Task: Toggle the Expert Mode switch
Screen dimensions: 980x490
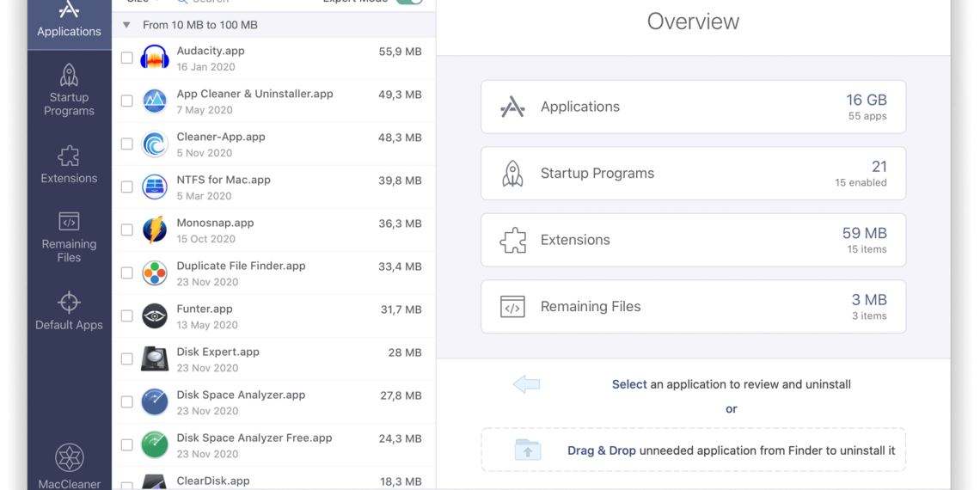Action: tap(408, 2)
